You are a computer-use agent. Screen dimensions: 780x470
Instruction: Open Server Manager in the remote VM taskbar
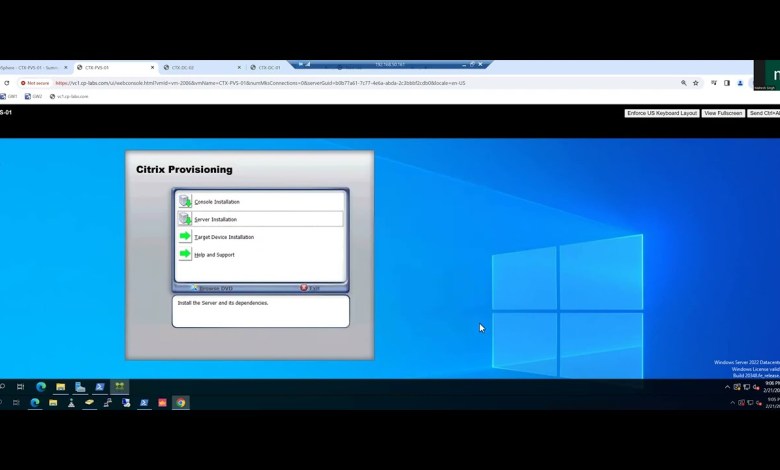tap(80, 386)
